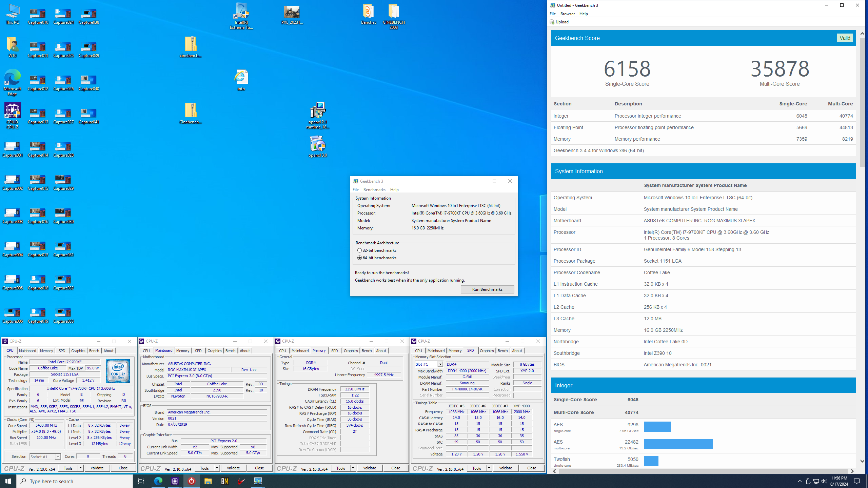Open the Socket #1 selection dropdown
Image resolution: width=868 pixels, height=488 pixels.
(x=45, y=457)
